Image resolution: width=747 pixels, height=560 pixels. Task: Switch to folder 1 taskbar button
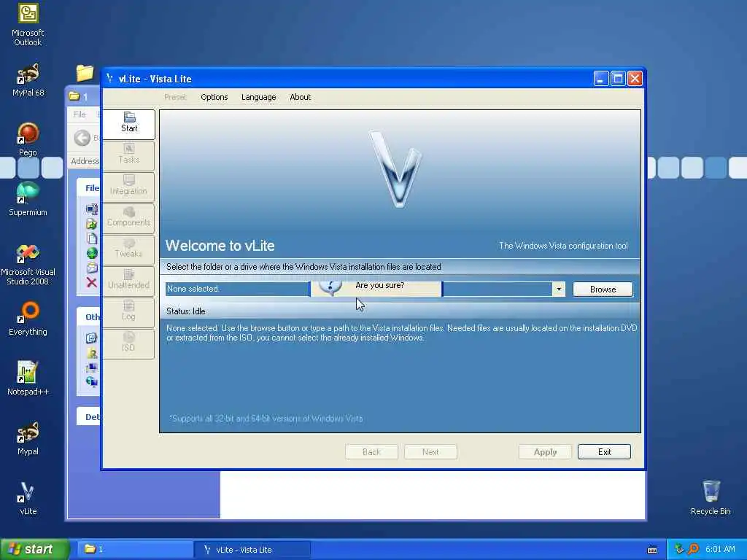tap(135, 550)
